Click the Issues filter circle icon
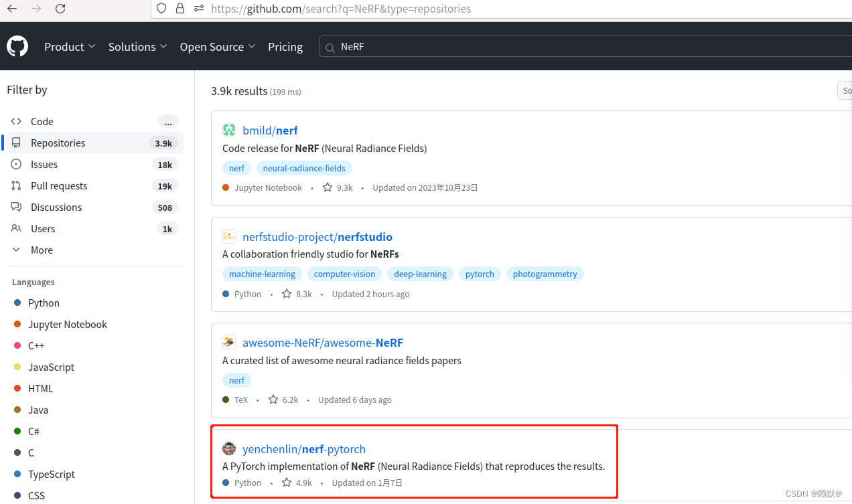 point(16,164)
